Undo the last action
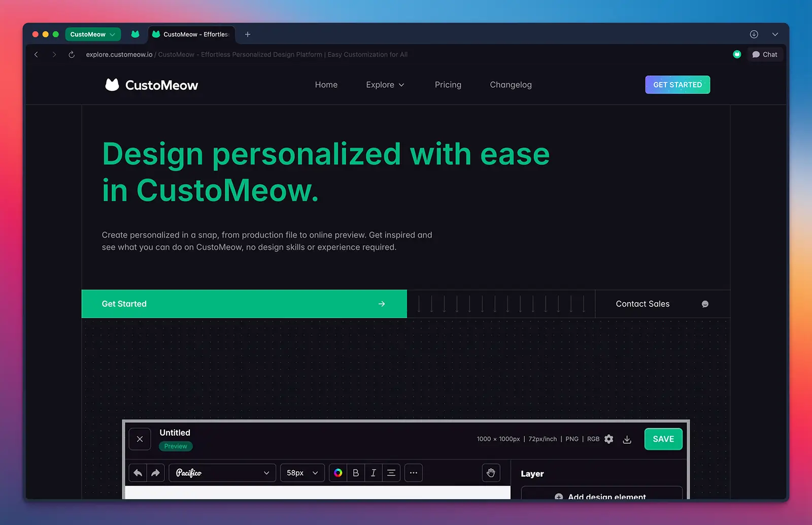812x525 pixels. coord(138,473)
